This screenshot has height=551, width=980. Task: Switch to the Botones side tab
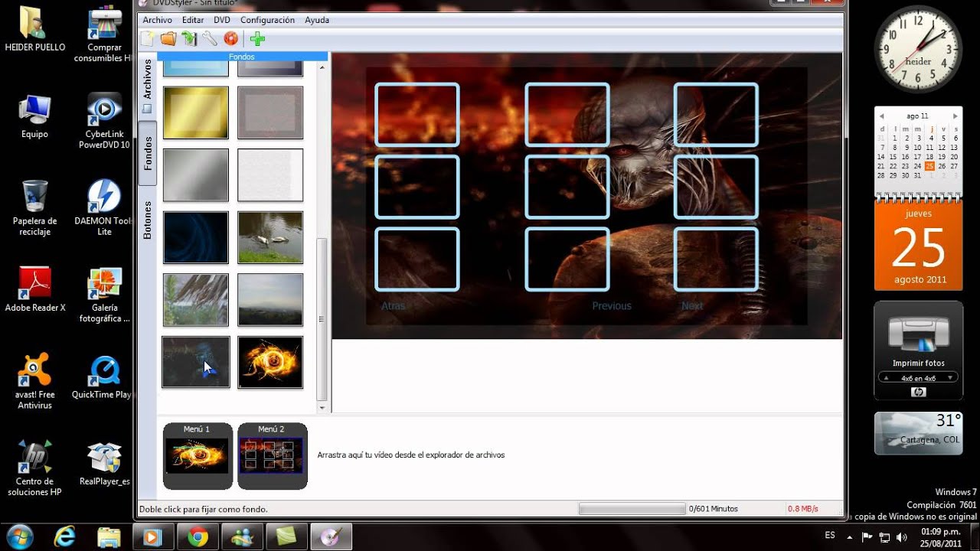click(x=148, y=220)
